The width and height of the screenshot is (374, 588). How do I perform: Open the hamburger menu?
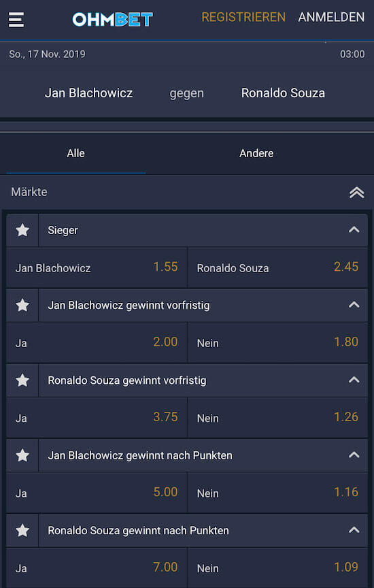click(16, 20)
